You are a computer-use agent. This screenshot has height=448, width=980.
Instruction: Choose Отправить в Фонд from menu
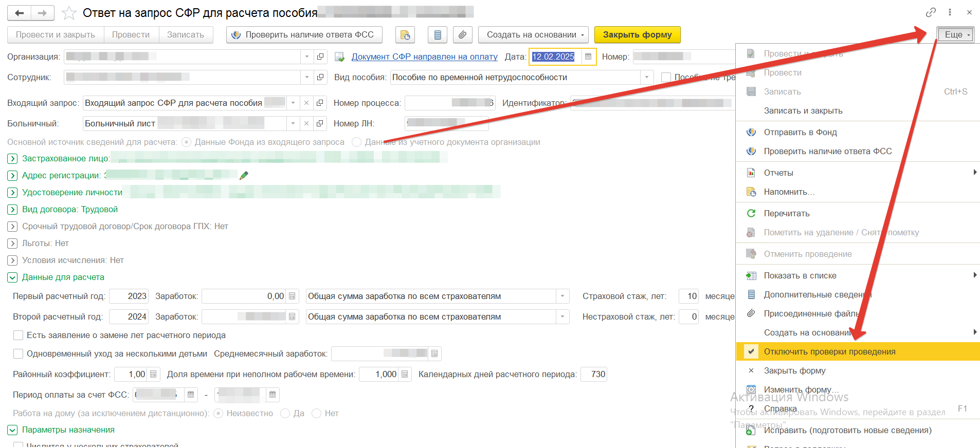800,133
